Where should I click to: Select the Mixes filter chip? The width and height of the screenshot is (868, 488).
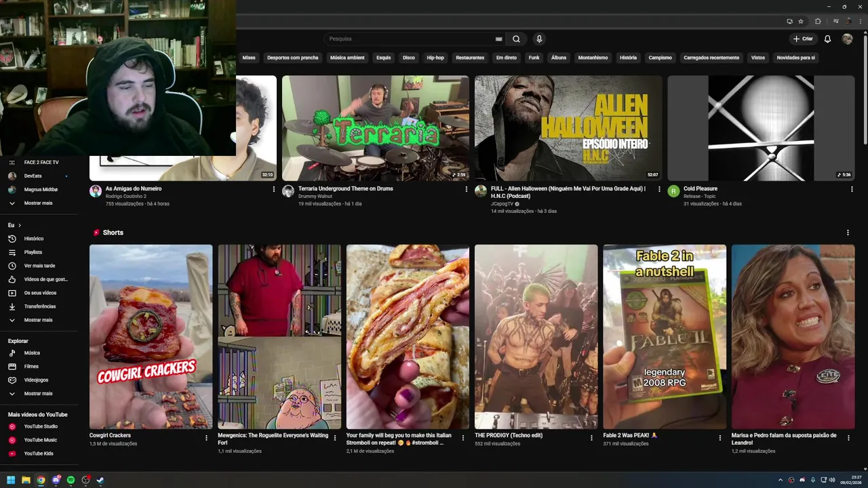[x=249, y=58]
